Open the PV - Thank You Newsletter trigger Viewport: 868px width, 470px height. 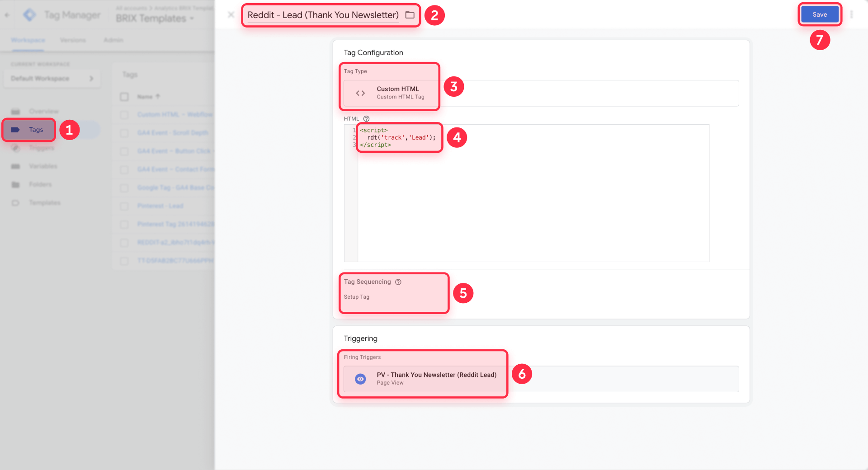click(x=541, y=379)
